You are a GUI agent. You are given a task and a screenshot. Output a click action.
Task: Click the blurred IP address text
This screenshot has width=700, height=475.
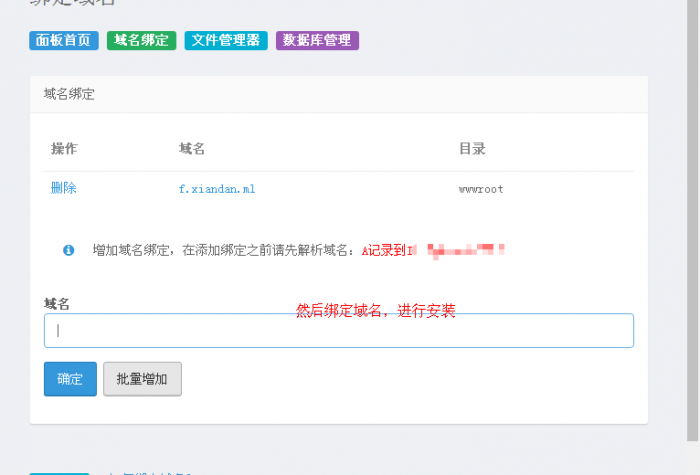pyautogui.click(x=465, y=249)
